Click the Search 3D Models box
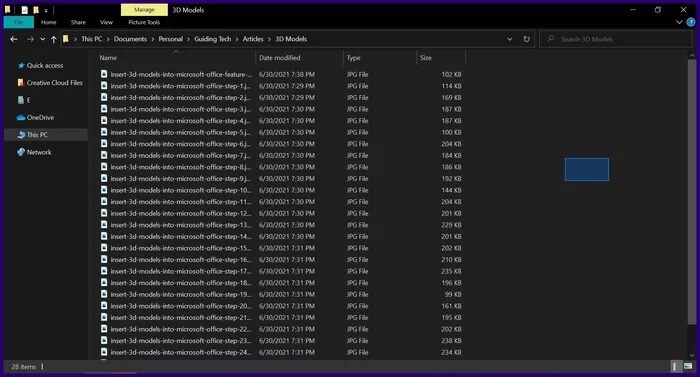Viewport: 700px width, 377px height. click(x=616, y=39)
